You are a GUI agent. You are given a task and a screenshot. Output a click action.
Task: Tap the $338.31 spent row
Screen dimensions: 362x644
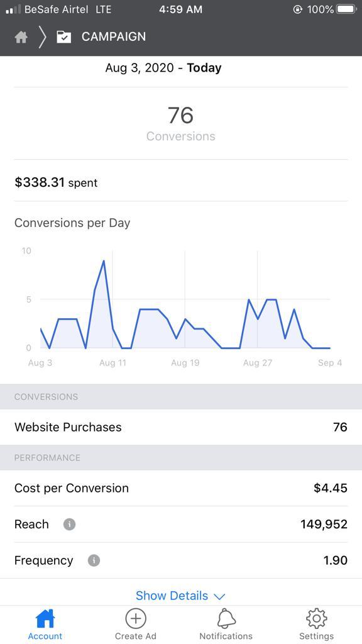tap(181, 182)
